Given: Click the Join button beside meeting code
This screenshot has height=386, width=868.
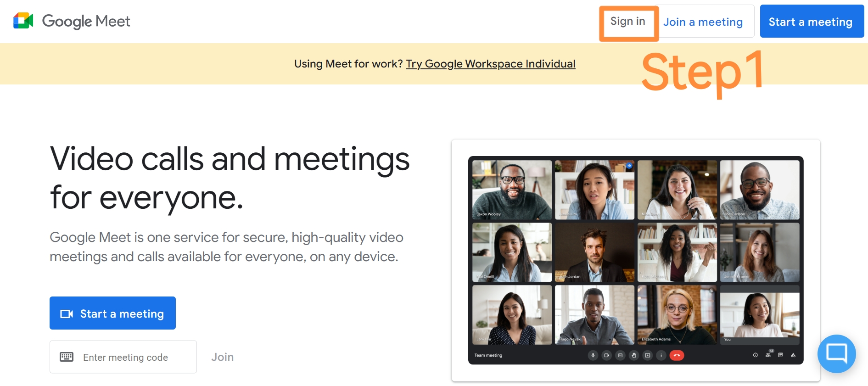Looking at the screenshot, I should [x=222, y=357].
